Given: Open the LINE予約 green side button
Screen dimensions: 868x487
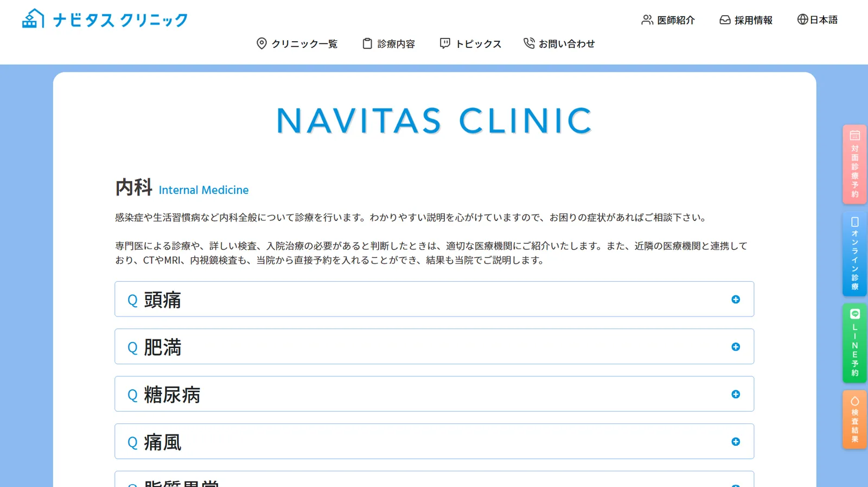Looking at the screenshot, I should 854,343.
